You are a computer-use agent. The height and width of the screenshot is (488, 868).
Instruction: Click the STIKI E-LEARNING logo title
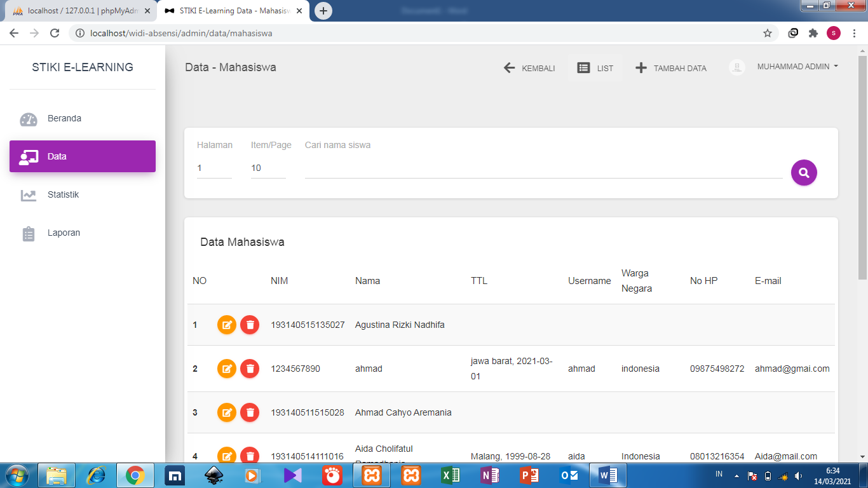[83, 67]
